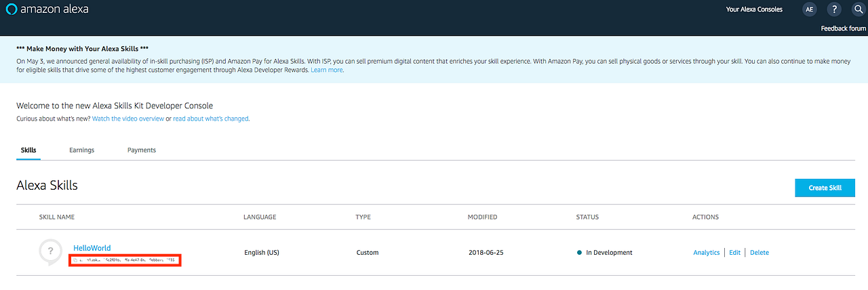Click the Welcome to Developer Console heading

115,106
